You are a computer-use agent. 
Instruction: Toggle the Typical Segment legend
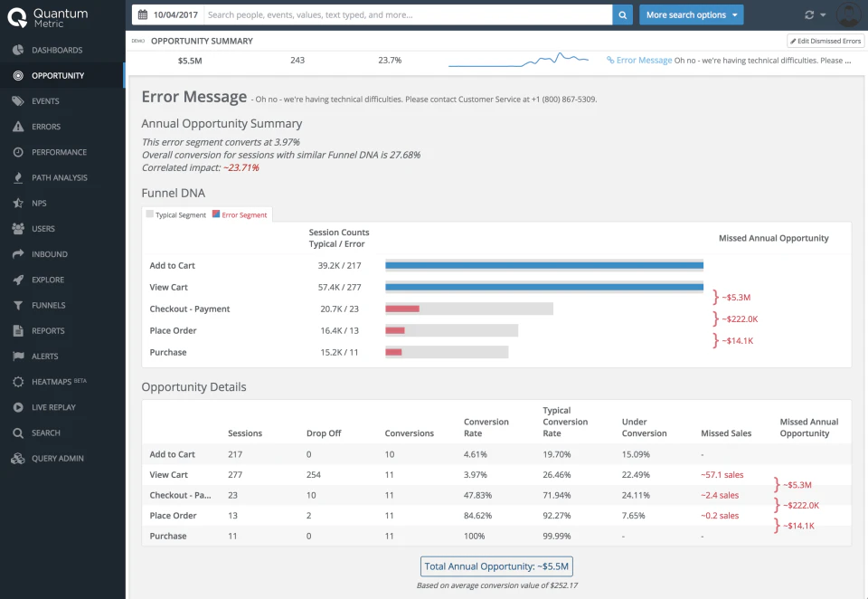(176, 215)
